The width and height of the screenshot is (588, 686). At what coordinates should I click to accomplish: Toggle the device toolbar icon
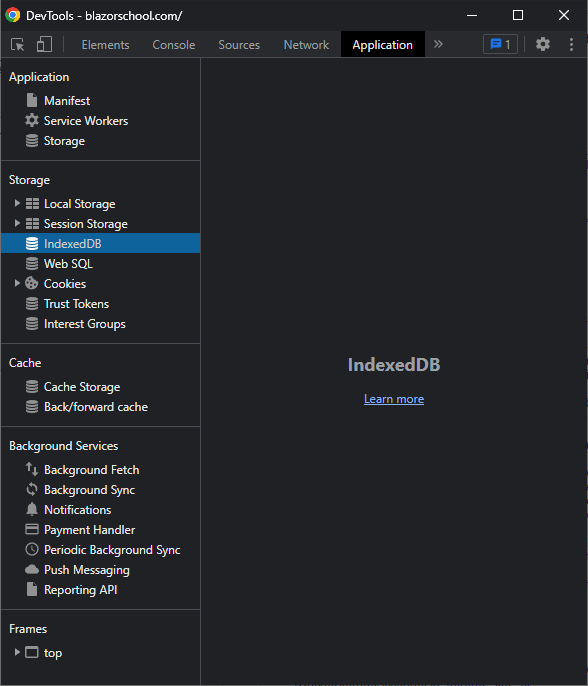pyautogui.click(x=44, y=45)
